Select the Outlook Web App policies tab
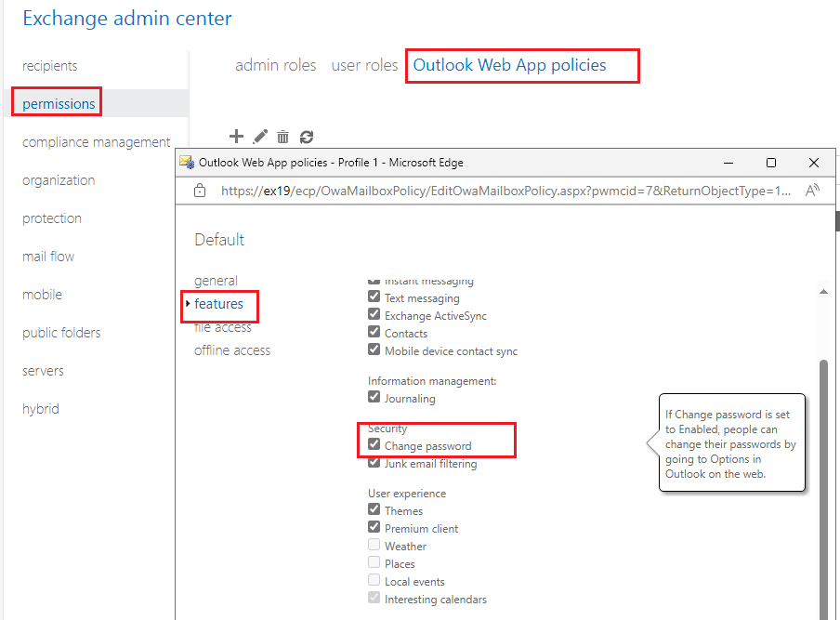840x620 pixels. coord(509,65)
